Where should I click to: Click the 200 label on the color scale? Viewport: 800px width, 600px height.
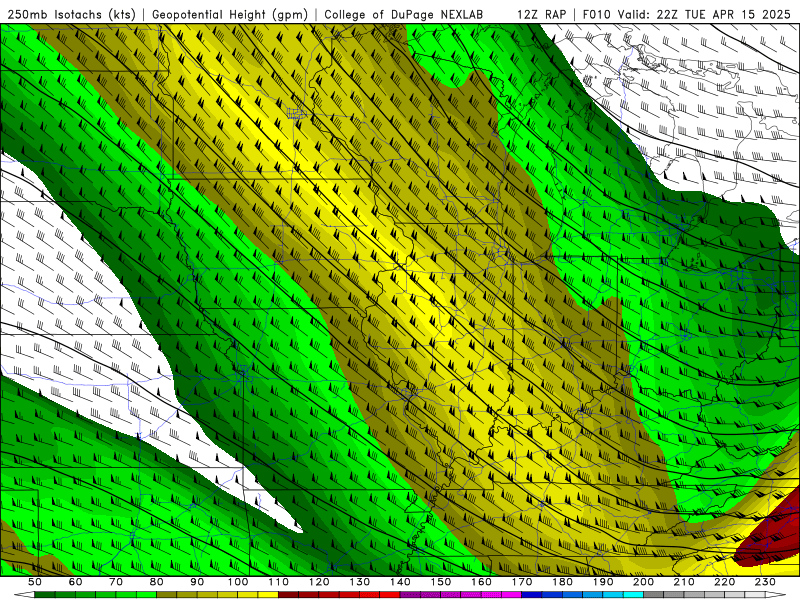(x=643, y=582)
